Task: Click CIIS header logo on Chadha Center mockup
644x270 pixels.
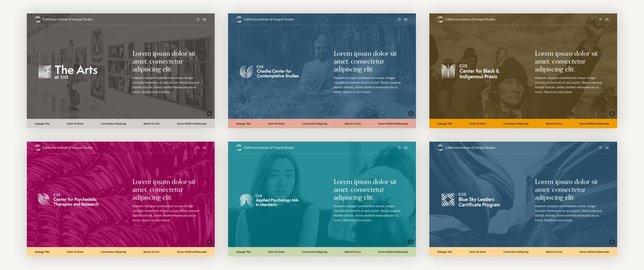Action: click(239, 19)
